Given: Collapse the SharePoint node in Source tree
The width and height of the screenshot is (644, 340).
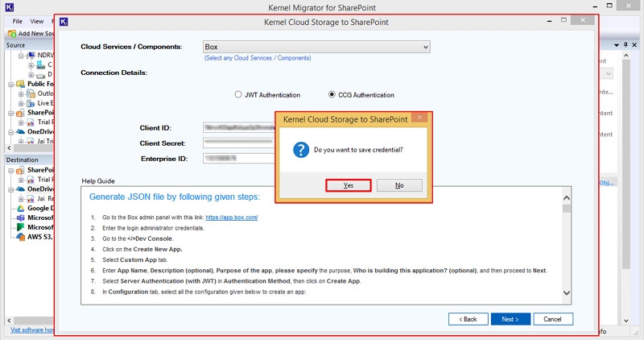Looking at the screenshot, I should [x=11, y=113].
